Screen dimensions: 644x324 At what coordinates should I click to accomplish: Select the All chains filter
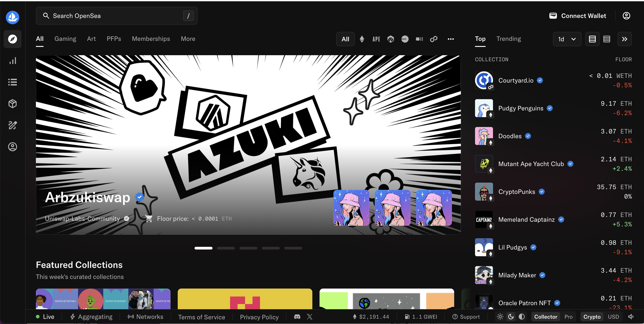click(x=345, y=39)
